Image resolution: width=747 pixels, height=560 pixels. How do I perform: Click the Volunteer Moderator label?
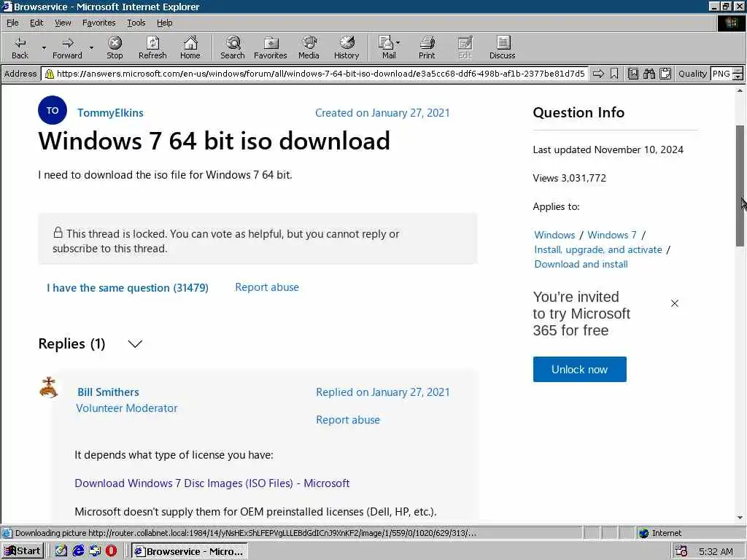[127, 408]
